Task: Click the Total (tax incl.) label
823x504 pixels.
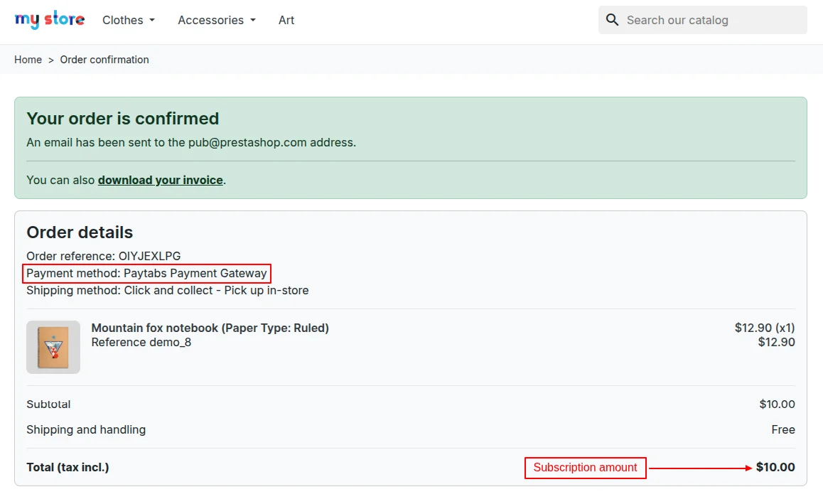Action: [x=68, y=467]
